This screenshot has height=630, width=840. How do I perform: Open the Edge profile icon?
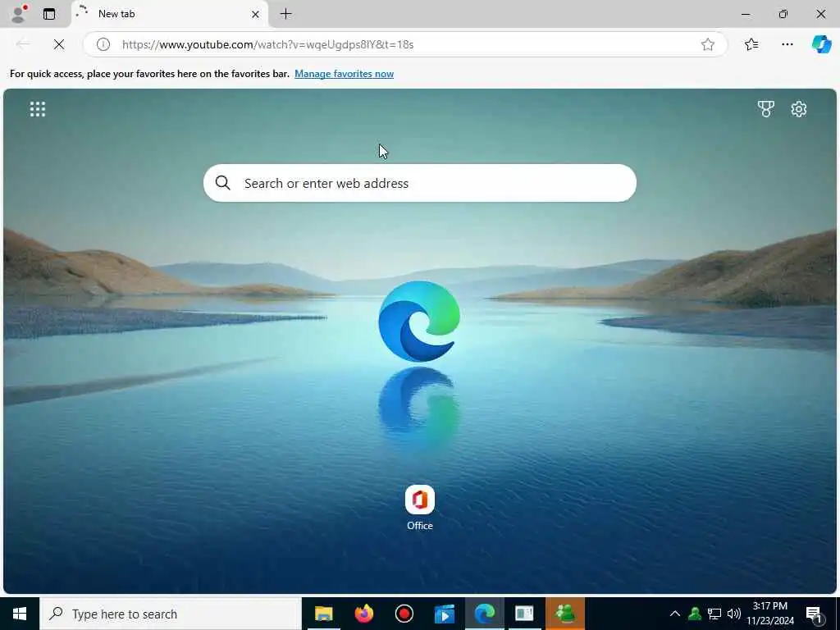tap(19, 13)
